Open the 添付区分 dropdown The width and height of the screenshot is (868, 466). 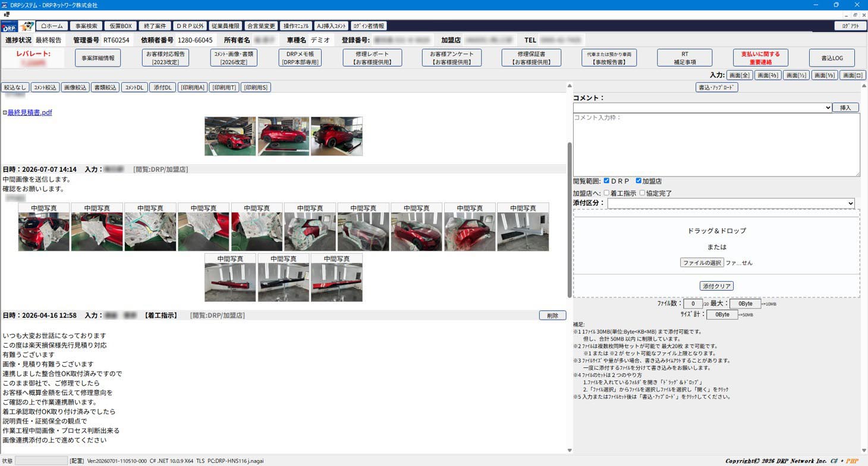731,203
